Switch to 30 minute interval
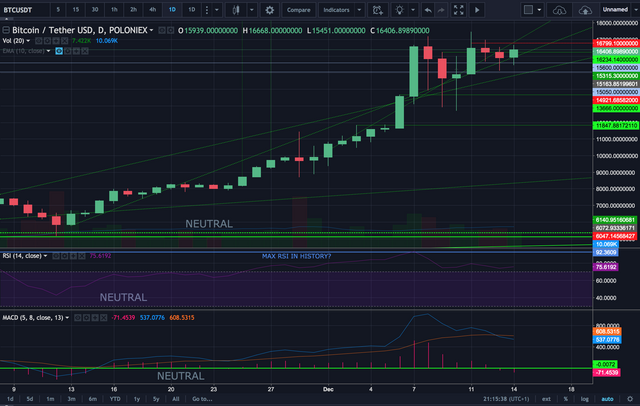Screen dimensions: 640x406 pos(95,10)
